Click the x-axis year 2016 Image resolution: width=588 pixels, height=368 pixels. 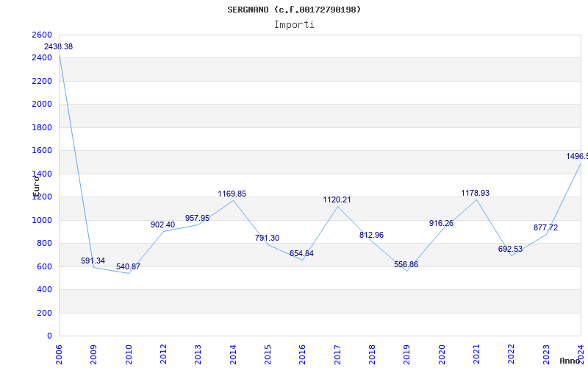(303, 354)
